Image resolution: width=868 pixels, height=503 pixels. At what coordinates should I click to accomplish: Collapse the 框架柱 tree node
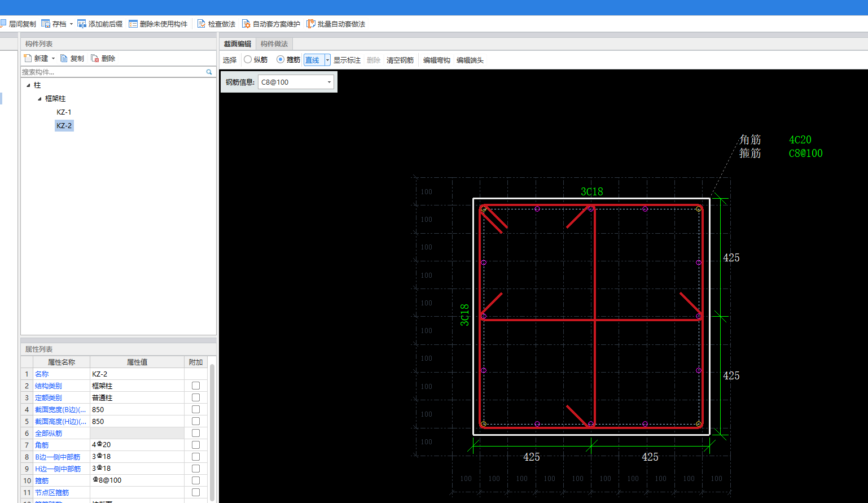click(40, 99)
